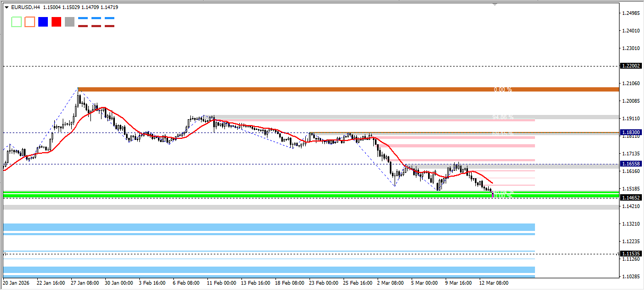Click the low price 1.14709 in header

tap(90, 7)
